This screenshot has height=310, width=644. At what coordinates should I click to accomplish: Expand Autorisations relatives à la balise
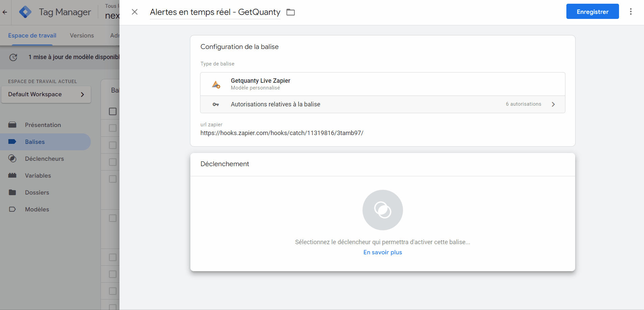click(x=382, y=104)
